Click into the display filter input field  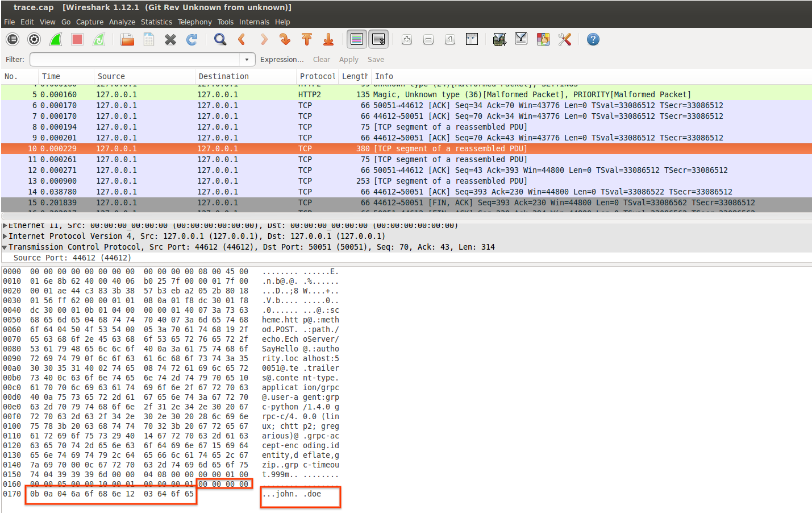135,59
